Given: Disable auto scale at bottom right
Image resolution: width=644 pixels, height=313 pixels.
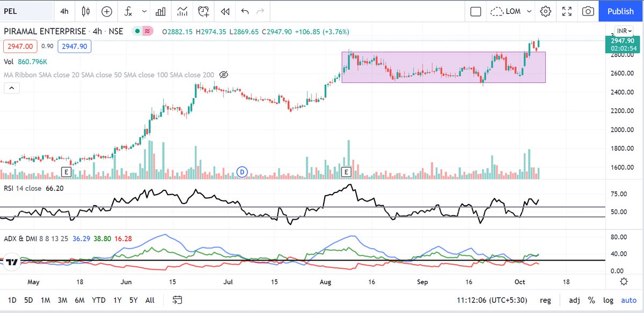Looking at the screenshot, I should 628,300.
